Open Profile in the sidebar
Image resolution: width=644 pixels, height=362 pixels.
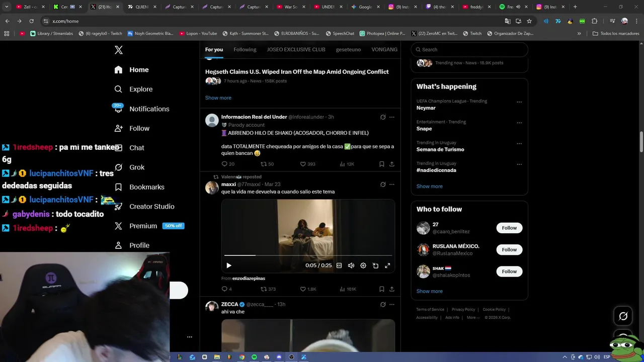click(131, 245)
